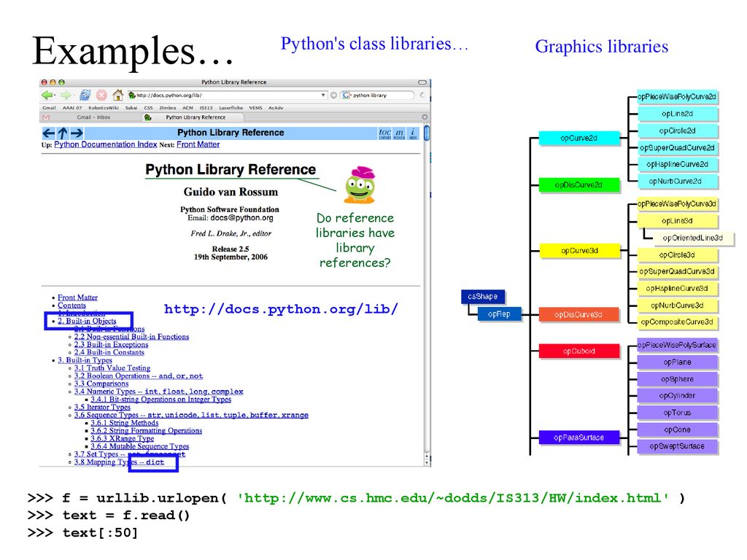Open the Zimbra bookmark

tap(168, 108)
